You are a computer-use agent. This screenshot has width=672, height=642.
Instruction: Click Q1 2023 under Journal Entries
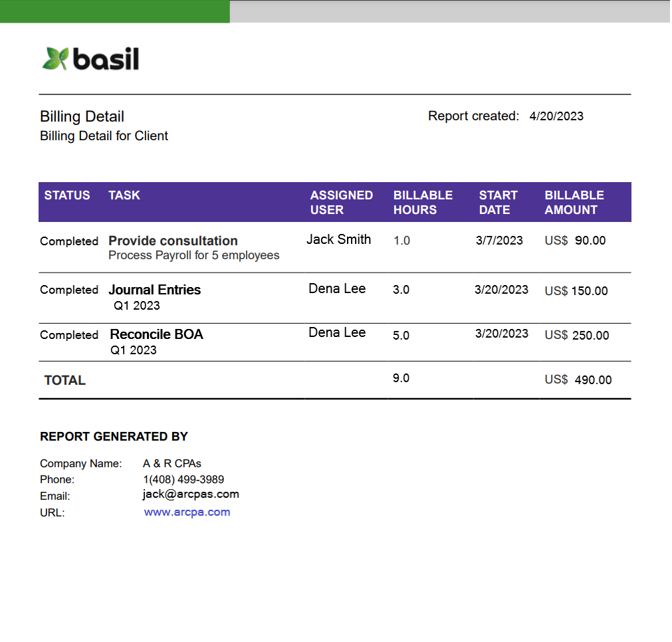[x=137, y=306]
